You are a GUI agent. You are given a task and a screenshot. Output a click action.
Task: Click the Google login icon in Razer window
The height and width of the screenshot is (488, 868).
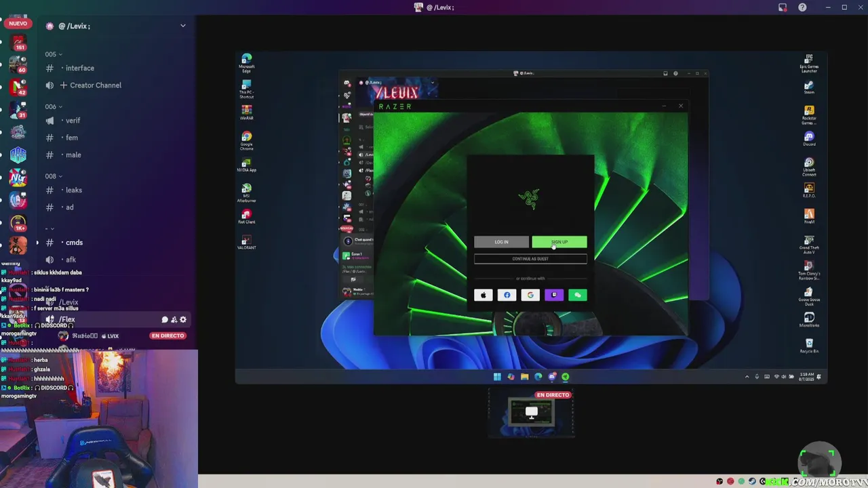530,295
